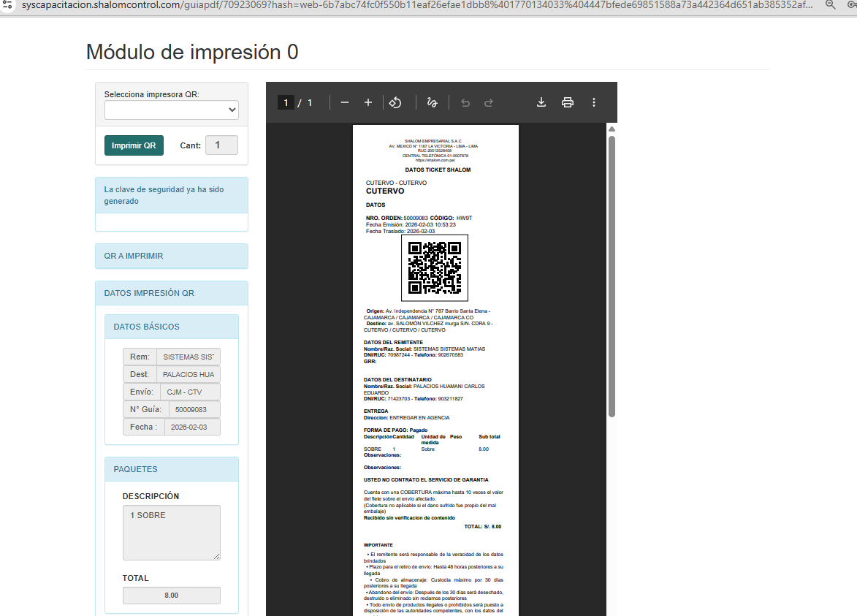The image size is (857, 616).
Task: Click the PDF page number field
Action: [x=286, y=103]
